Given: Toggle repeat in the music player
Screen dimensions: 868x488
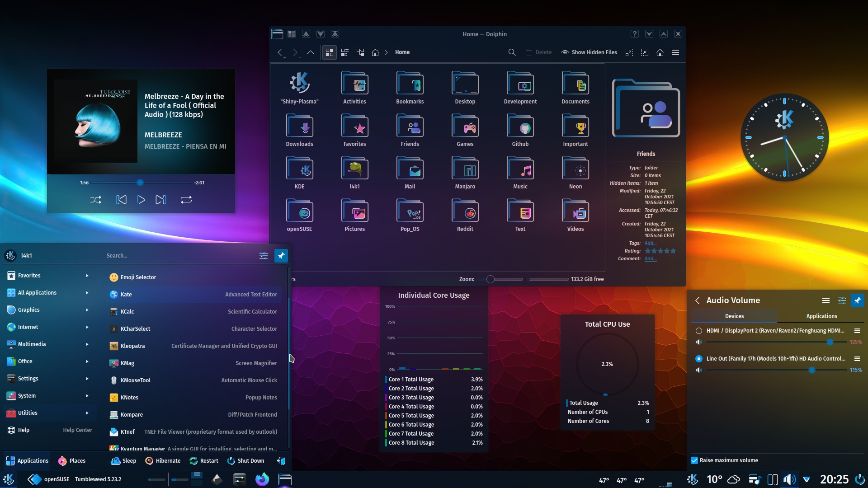Looking at the screenshot, I should [x=186, y=200].
